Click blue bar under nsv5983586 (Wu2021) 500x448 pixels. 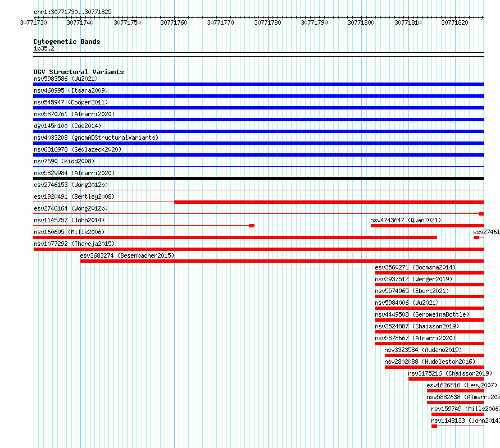tap(258, 84)
